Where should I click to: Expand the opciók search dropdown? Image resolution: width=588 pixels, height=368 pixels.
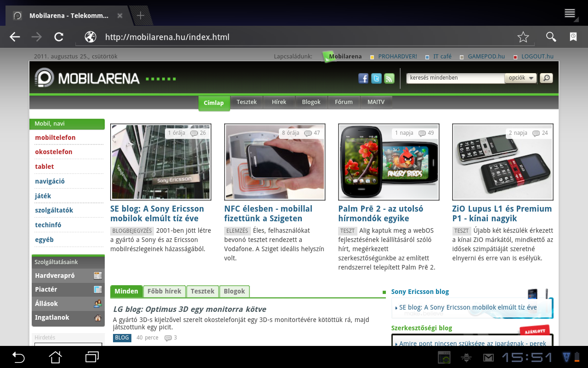coord(521,78)
